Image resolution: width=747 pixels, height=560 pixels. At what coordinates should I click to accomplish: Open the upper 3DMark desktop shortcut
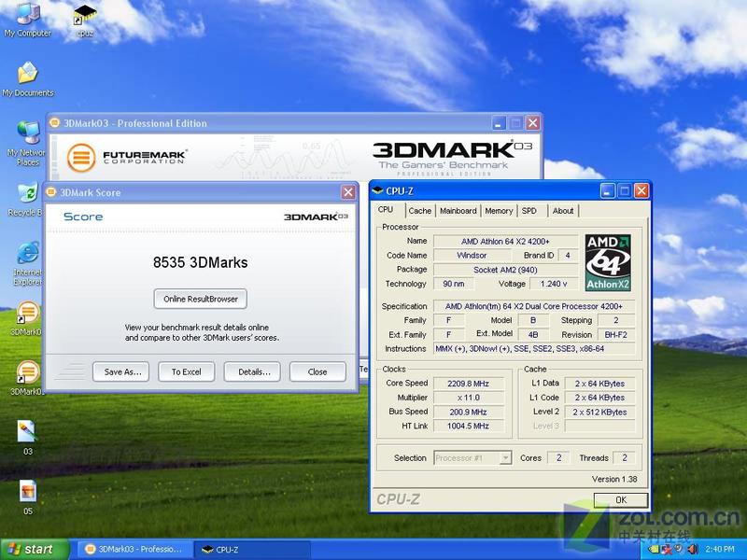(27, 318)
